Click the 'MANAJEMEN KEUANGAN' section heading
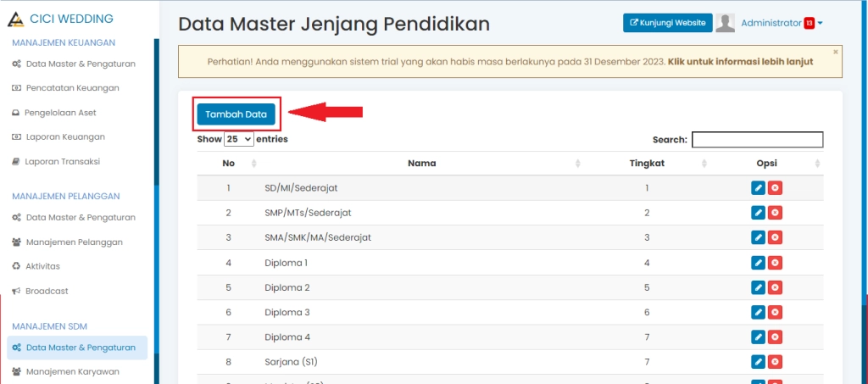Viewport: 868px width, 384px height. click(x=64, y=42)
